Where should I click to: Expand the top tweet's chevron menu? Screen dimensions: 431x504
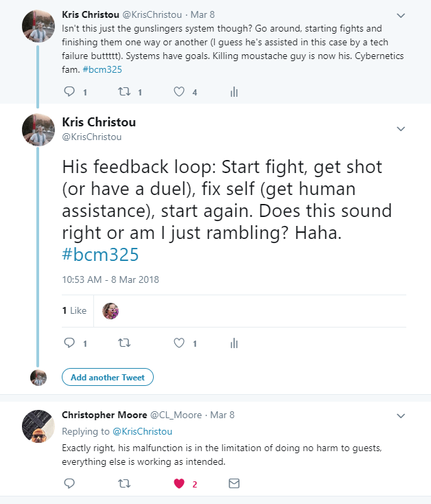[x=401, y=14]
